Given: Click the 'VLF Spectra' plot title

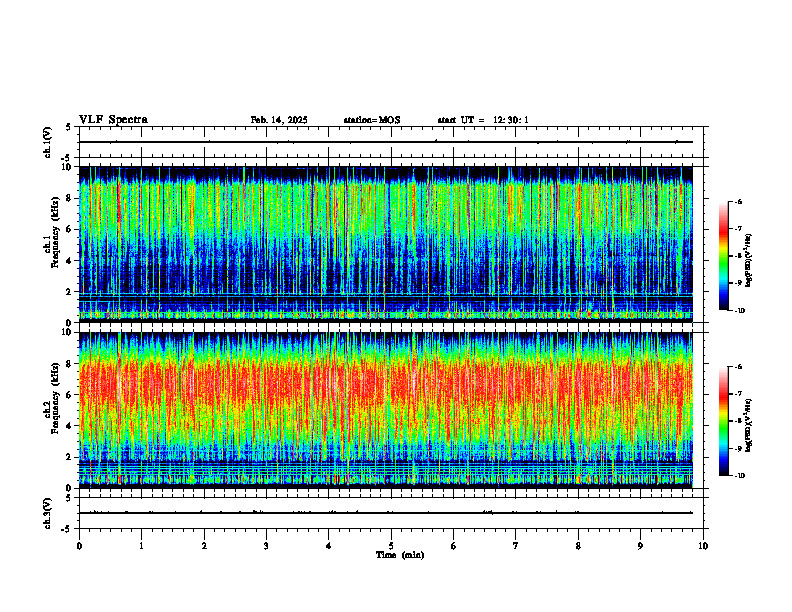Looking at the screenshot, I should tap(113, 120).
